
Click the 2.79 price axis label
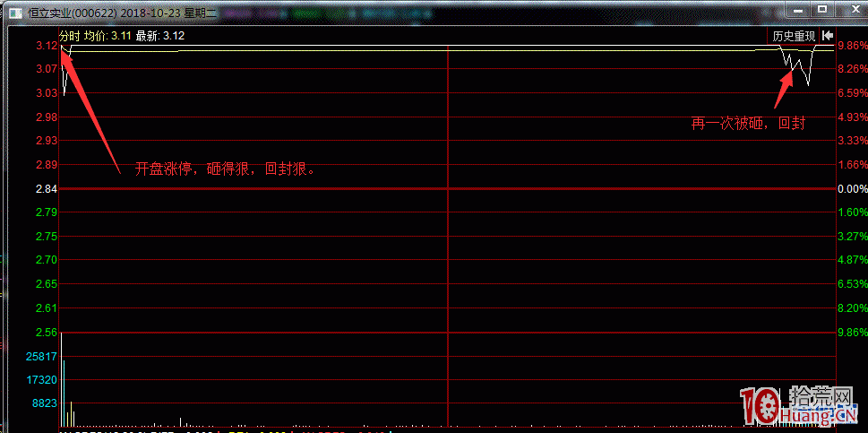pyautogui.click(x=47, y=212)
